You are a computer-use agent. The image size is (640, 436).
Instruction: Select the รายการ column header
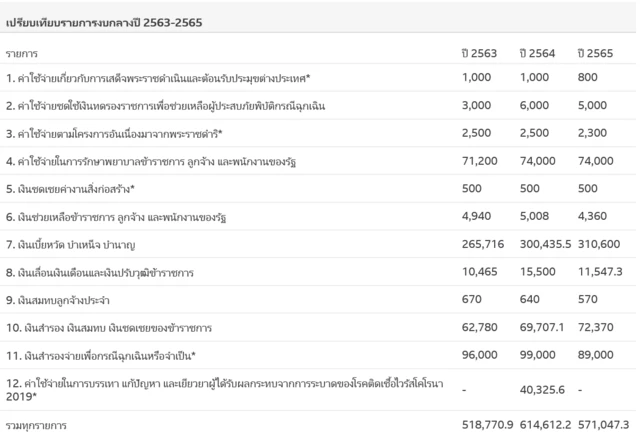[23, 52]
